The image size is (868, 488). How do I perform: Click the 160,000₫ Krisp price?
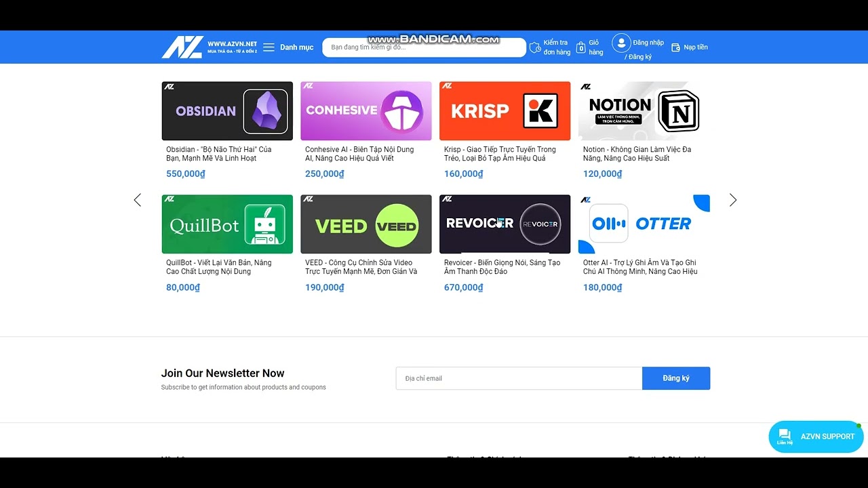[x=464, y=174]
